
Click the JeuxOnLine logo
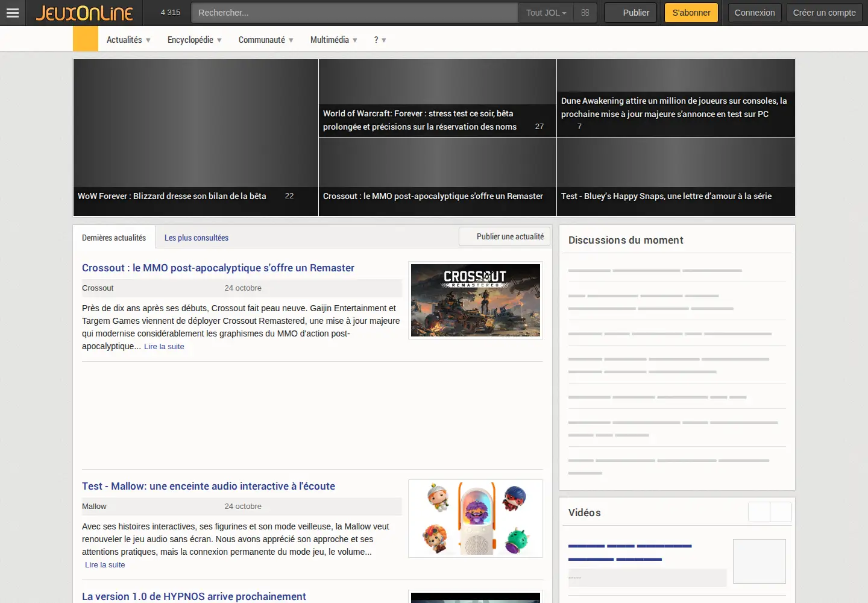(x=84, y=13)
